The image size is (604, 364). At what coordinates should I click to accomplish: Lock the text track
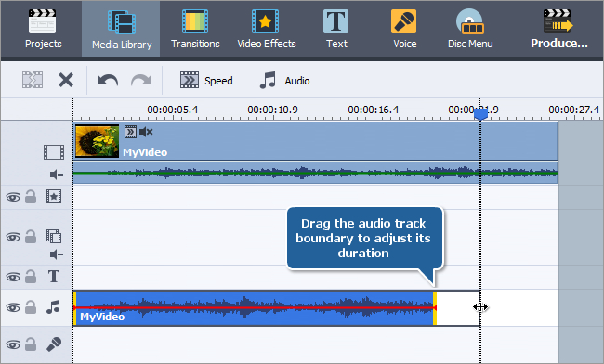coord(31,277)
